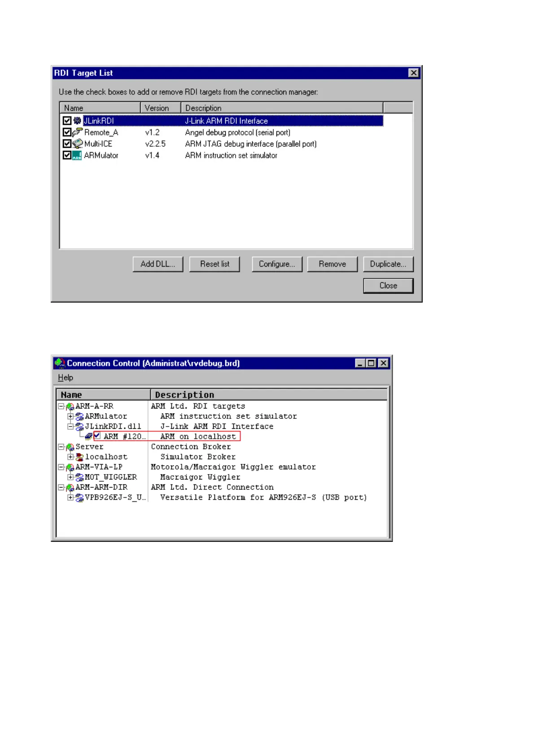Click the JLinkRDI chip icon in RDI Target List
Screen dimensions: 534x756
pyautogui.click(x=77, y=121)
